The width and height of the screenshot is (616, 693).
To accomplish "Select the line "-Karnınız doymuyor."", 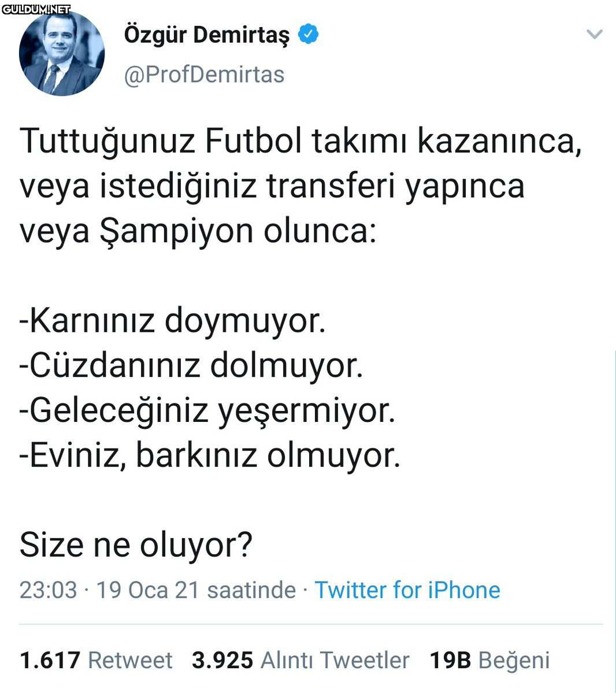I will [x=173, y=320].
